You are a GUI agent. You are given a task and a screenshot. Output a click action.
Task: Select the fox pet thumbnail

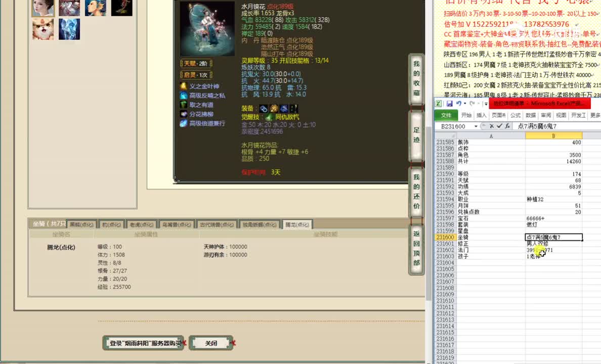pos(43,29)
